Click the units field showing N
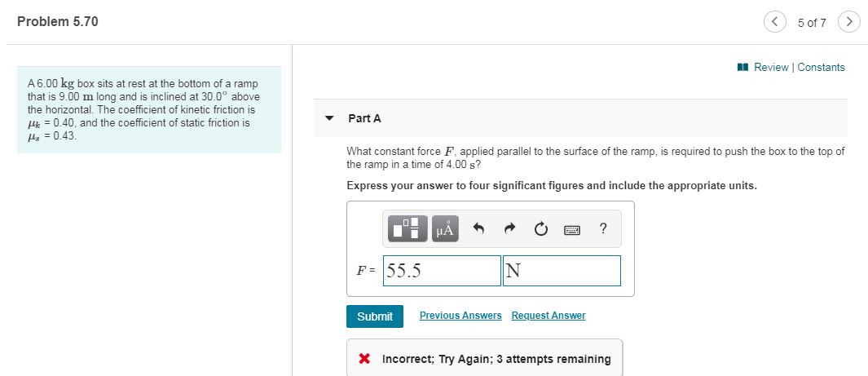868x376 pixels. 562,271
